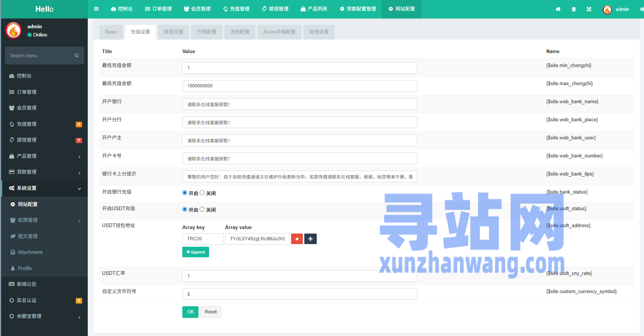Click the trash clear-cache icon in top bar
This screenshot has width=644, height=336.
click(x=574, y=9)
